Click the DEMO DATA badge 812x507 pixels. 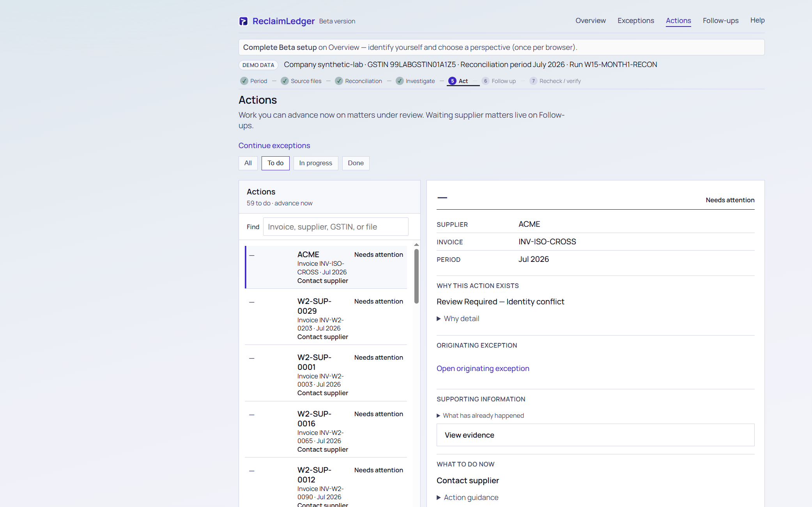(x=258, y=65)
